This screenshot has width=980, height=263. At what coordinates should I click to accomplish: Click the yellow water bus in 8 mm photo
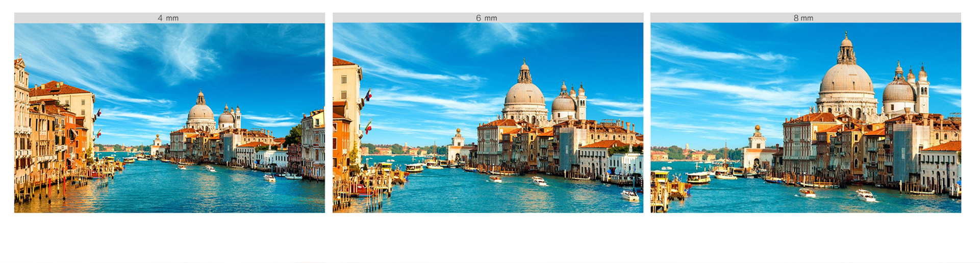(698, 178)
